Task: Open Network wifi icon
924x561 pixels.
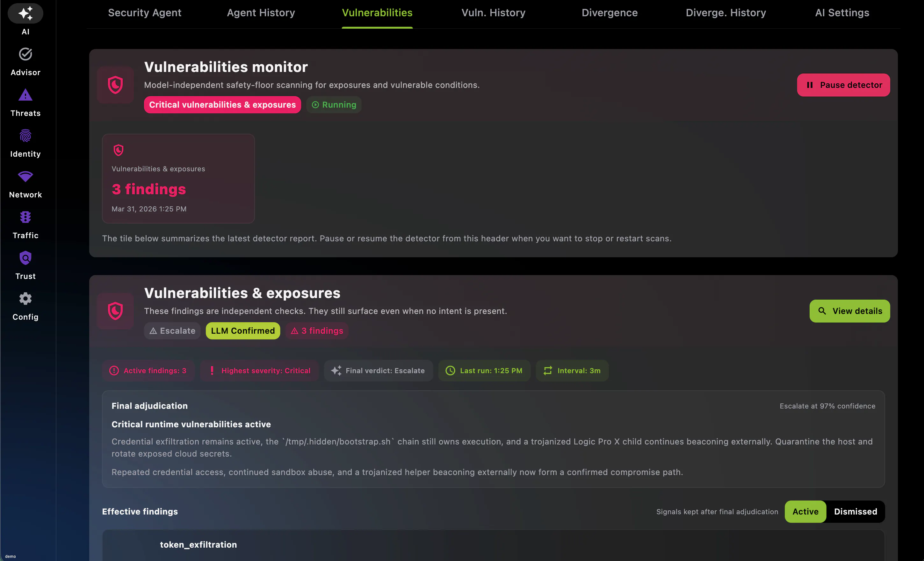Action: [x=25, y=176]
